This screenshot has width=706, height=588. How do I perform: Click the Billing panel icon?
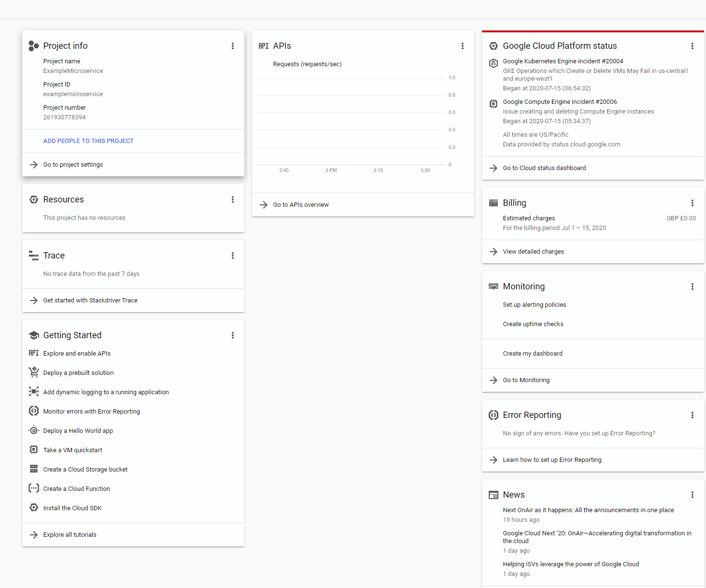pyautogui.click(x=493, y=202)
